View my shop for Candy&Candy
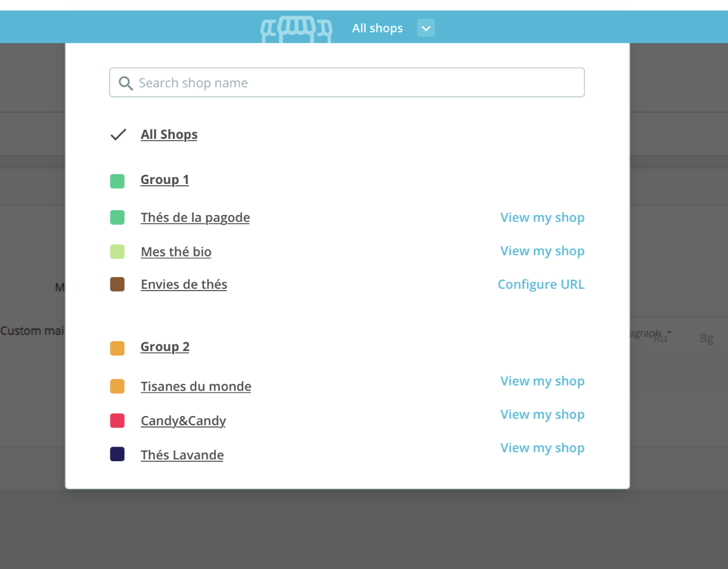 pos(542,414)
